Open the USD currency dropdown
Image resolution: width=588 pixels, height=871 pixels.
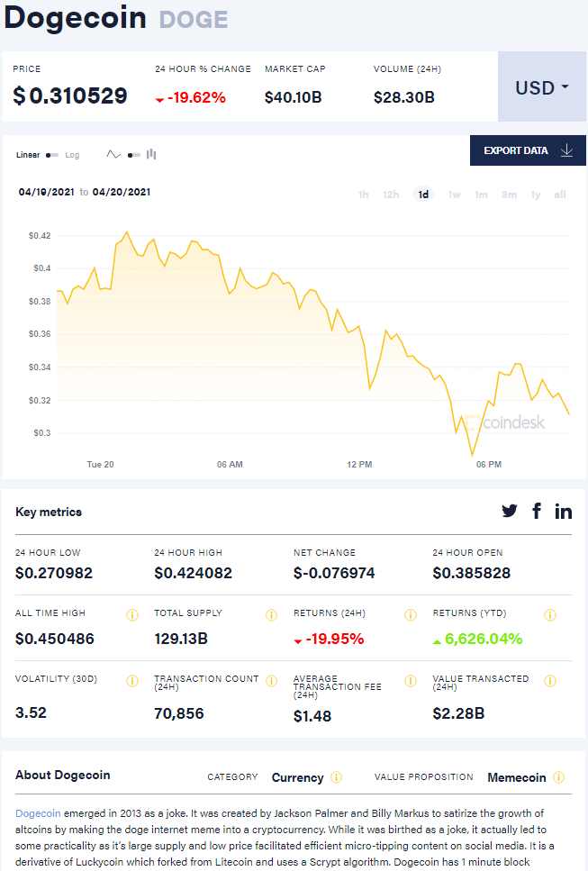click(542, 87)
